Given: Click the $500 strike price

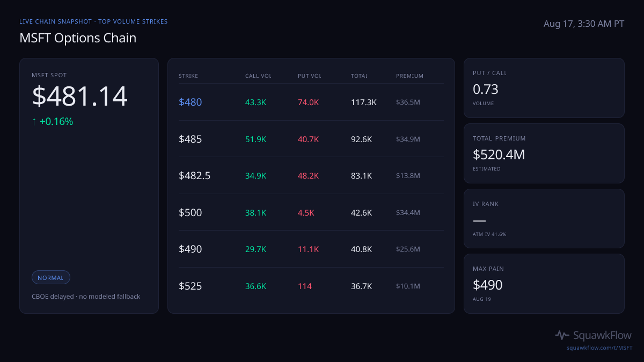Looking at the screenshot, I should click(191, 212).
